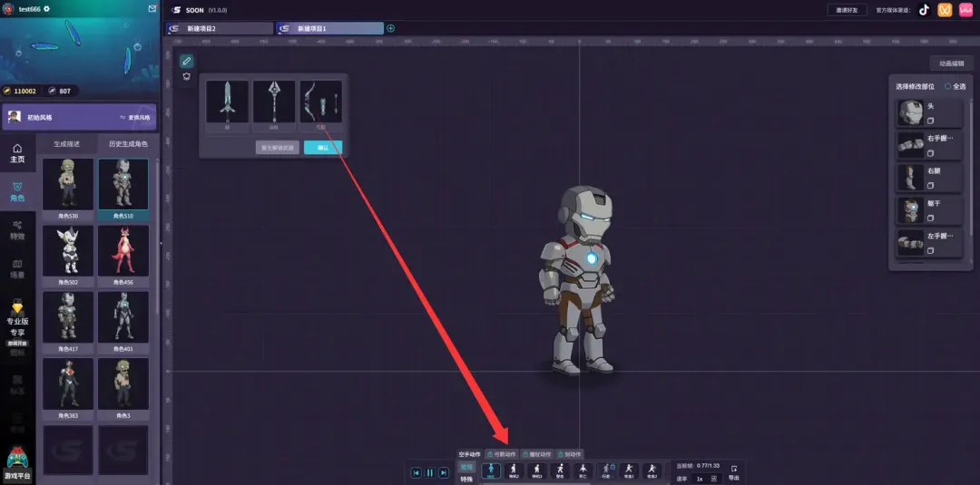Open settings gear beside test666

click(46, 9)
